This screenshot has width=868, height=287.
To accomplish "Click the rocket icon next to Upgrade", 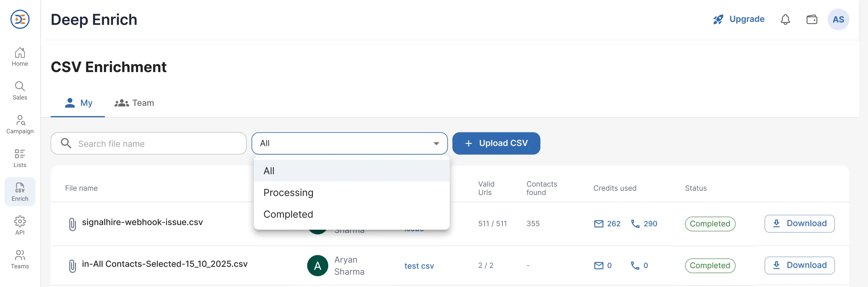I will [x=718, y=19].
